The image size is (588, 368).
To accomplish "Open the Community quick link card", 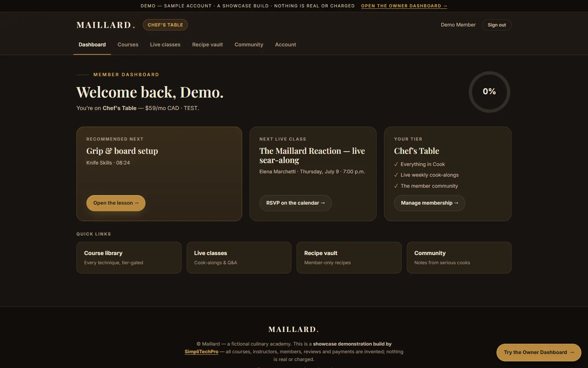I will 459,258.
